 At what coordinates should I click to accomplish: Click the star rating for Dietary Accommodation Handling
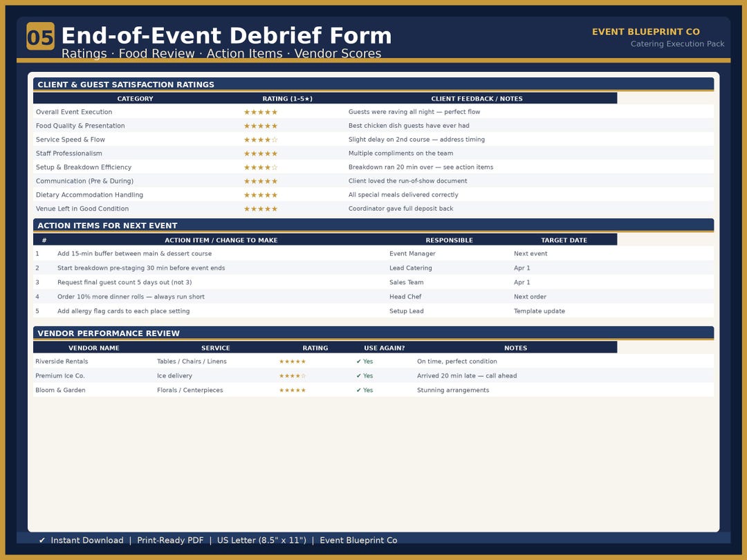[261, 195]
